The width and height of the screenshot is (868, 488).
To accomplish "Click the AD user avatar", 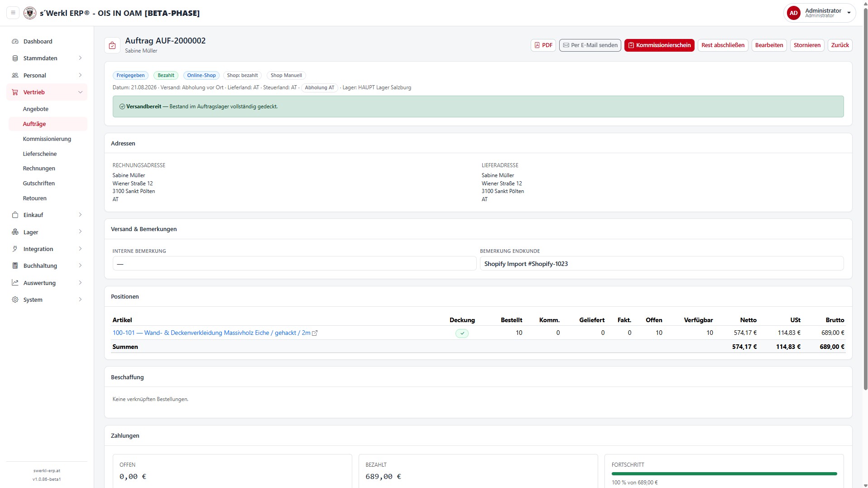I will point(793,13).
